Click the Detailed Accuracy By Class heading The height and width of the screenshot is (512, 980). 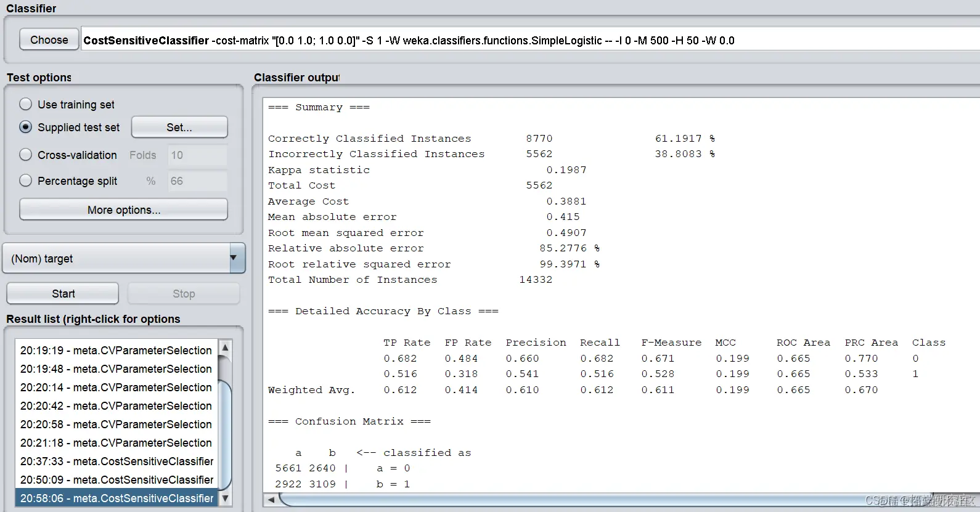point(383,311)
